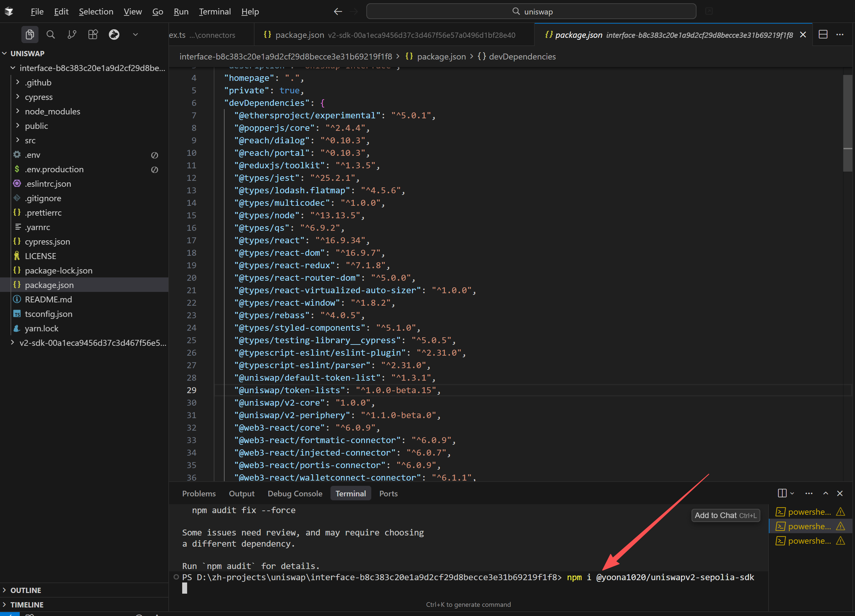This screenshot has width=855, height=616.
Task: Open the Search view icon
Action: click(51, 35)
